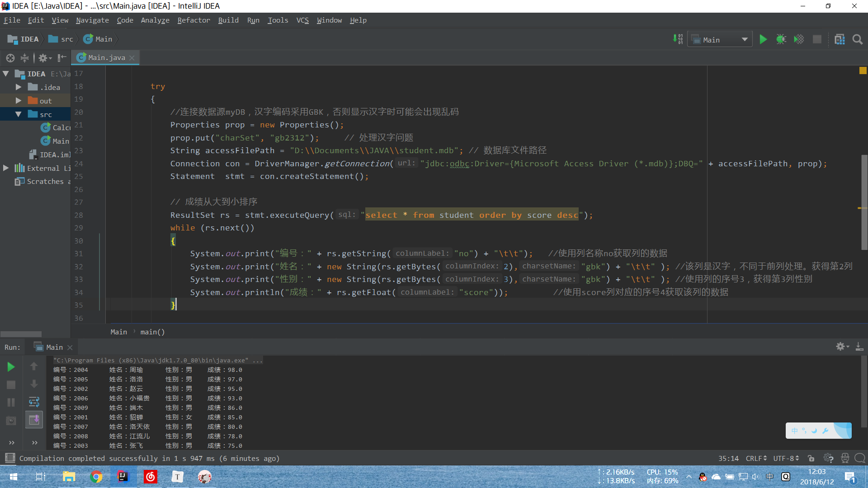The image size is (868, 488).
Task: Open the Navigate menu
Action: [x=92, y=20]
